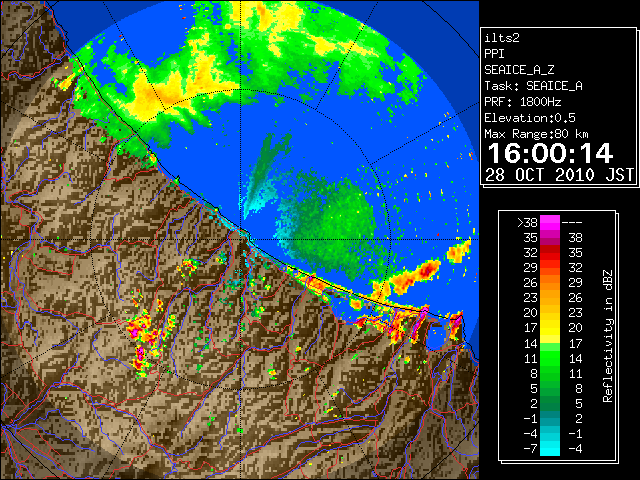
Task: Click the '---' legend label
Action: [x=572, y=223]
